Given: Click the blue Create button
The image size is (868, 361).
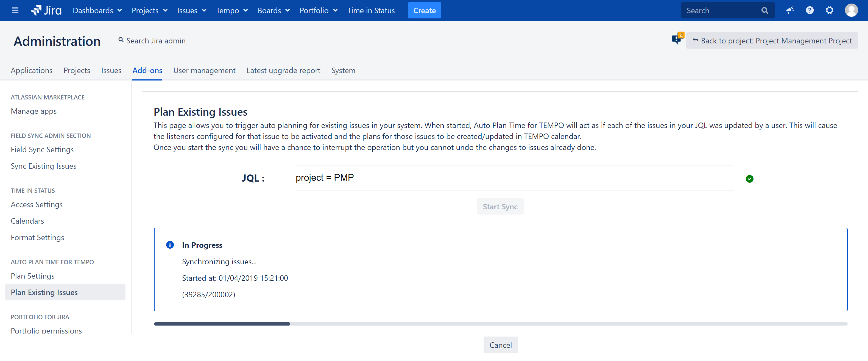Looking at the screenshot, I should coord(424,10).
